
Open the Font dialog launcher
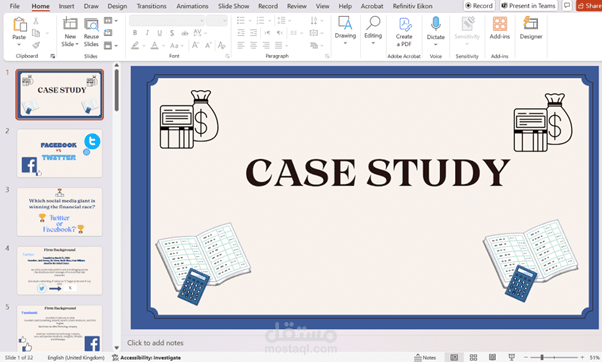coord(227,56)
